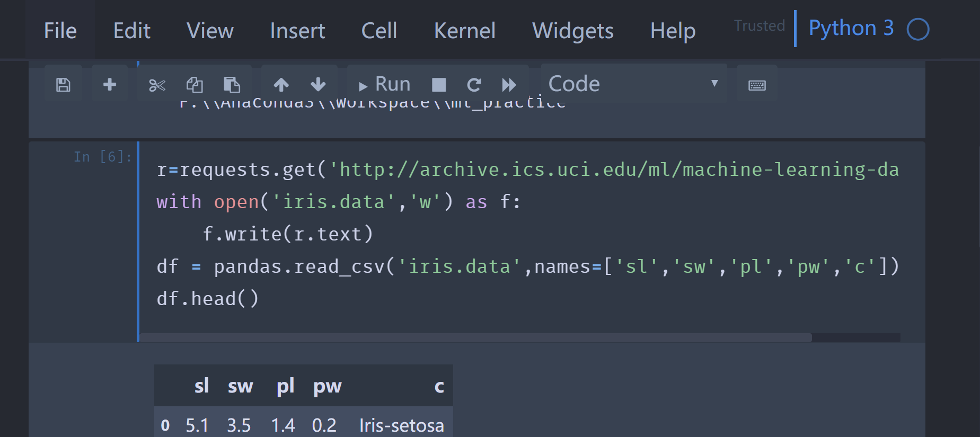Open the View menu

[x=210, y=30]
